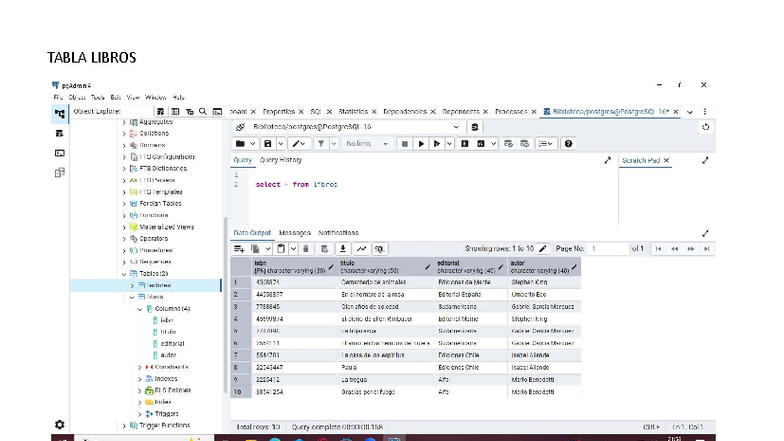Click the stop query square button

coord(404,144)
